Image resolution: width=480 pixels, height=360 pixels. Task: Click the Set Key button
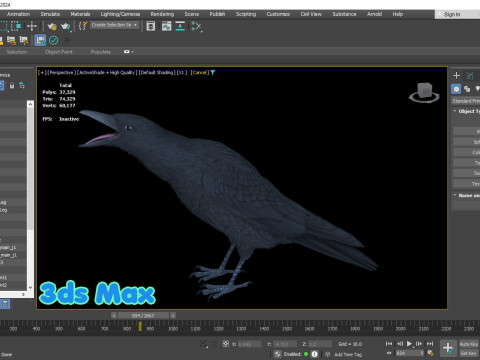pos(468,353)
